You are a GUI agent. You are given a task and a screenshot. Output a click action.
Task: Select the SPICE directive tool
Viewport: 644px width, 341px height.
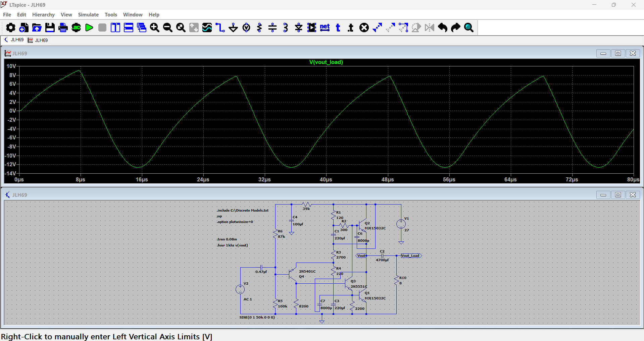click(351, 27)
